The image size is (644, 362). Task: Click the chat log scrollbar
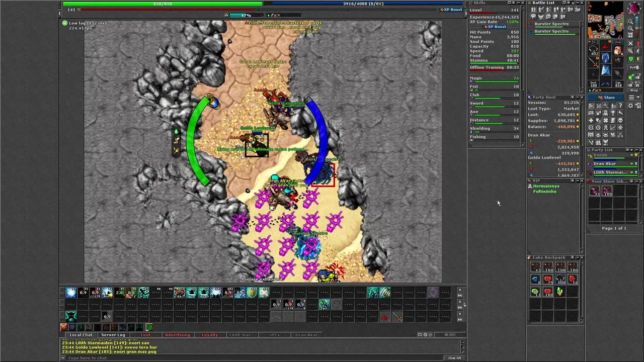pos(462,346)
